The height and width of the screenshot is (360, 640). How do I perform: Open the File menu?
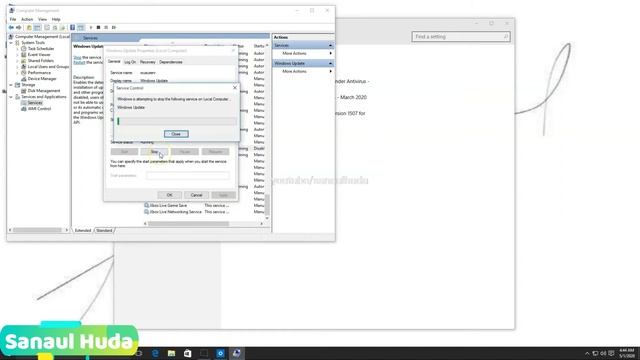coord(13,19)
